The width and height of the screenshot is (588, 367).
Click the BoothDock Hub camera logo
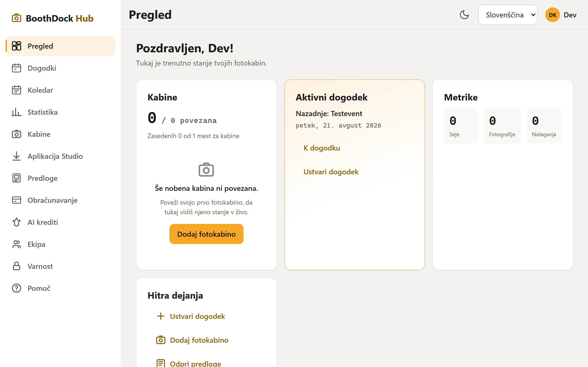coord(17,18)
